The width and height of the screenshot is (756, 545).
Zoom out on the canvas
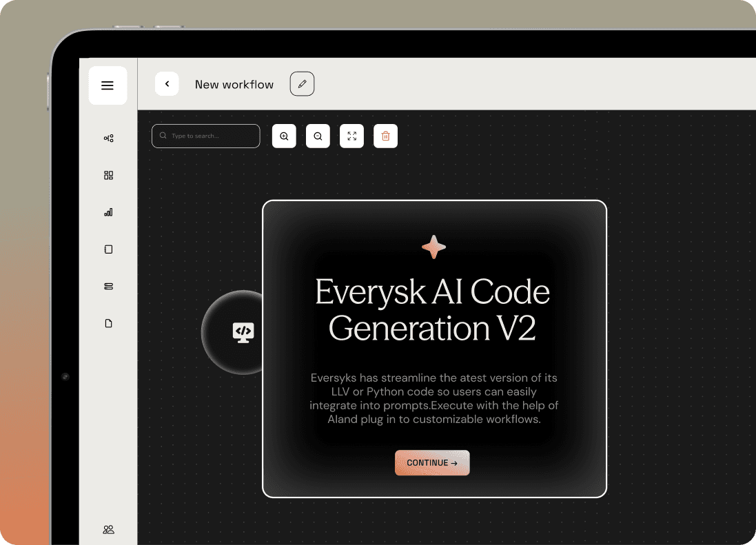(x=318, y=136)
